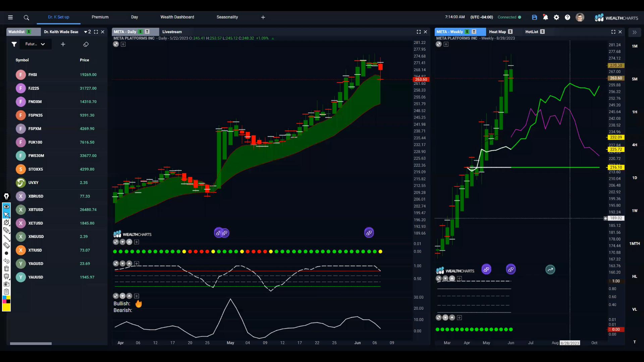
Task: Collapse right timeframe sidebar with double chevron
Action: [635, 32]
